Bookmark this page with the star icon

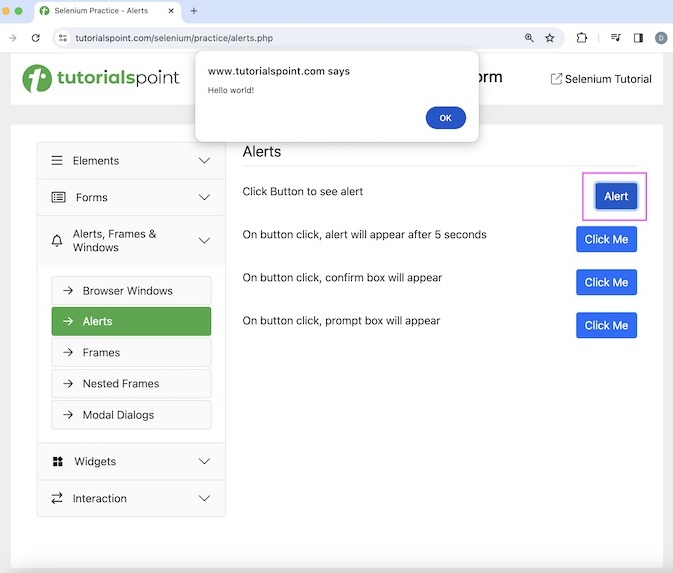click(550, 38)
